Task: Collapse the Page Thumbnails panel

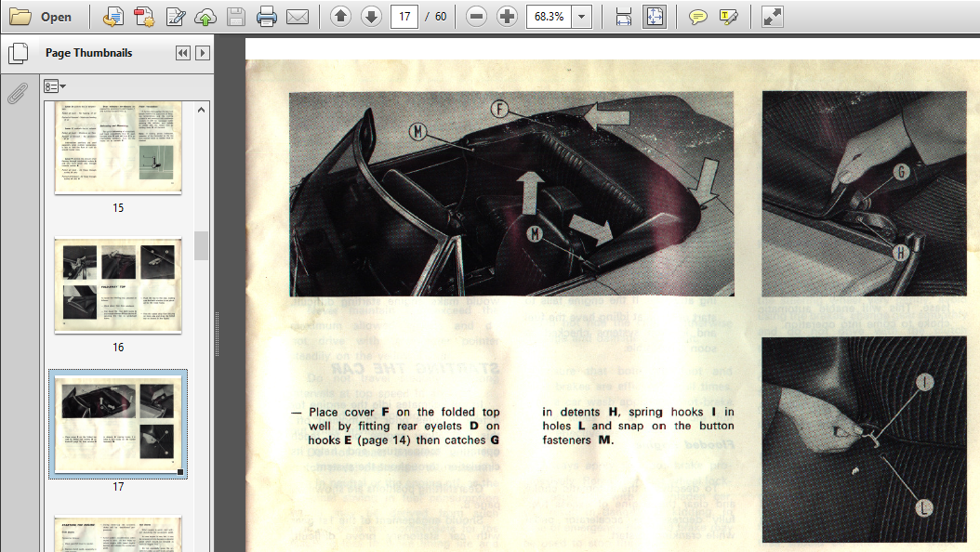Action: 182,53
